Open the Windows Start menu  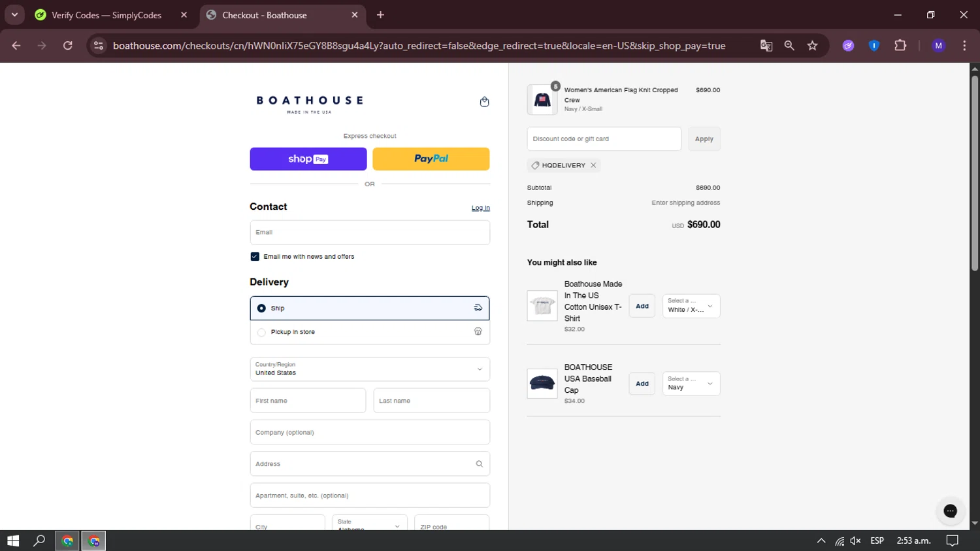pos(13,541)
